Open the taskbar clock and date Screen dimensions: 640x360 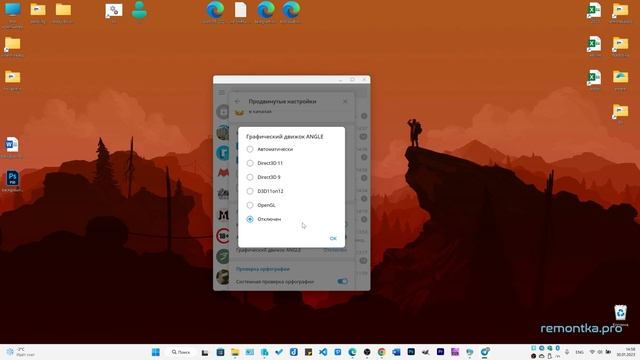pyautogui.click(x=626, y=352)
